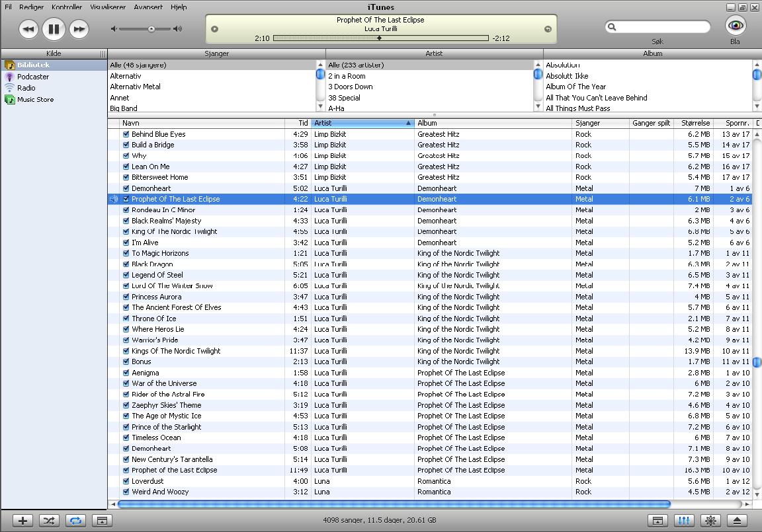Click the speaker icon next to playing song
This screenshot has height=532, width=762.
pos(114,199)
